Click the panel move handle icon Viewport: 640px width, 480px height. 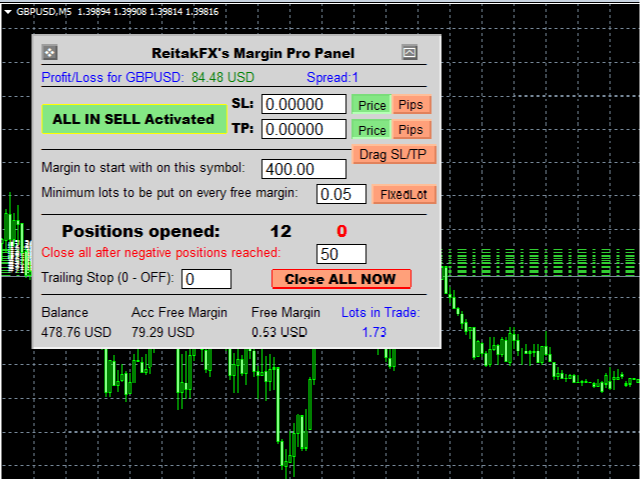pos(49,53)
